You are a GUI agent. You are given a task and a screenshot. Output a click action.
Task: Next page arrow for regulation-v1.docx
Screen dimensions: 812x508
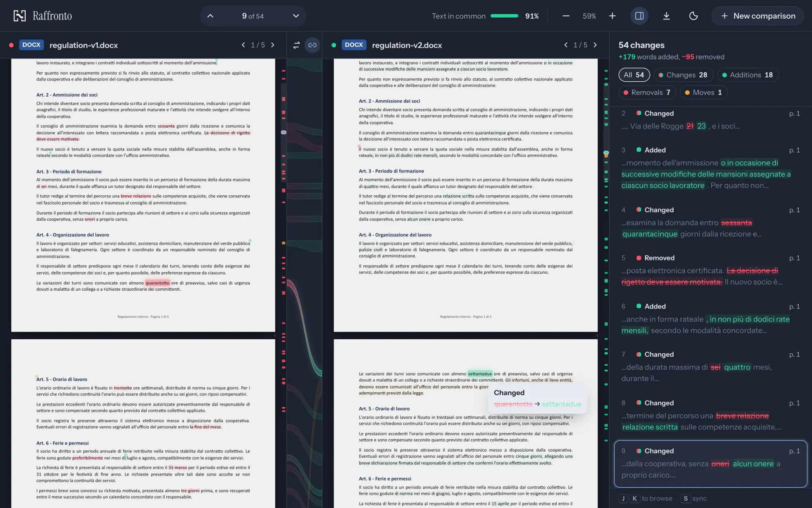[273, 45]
